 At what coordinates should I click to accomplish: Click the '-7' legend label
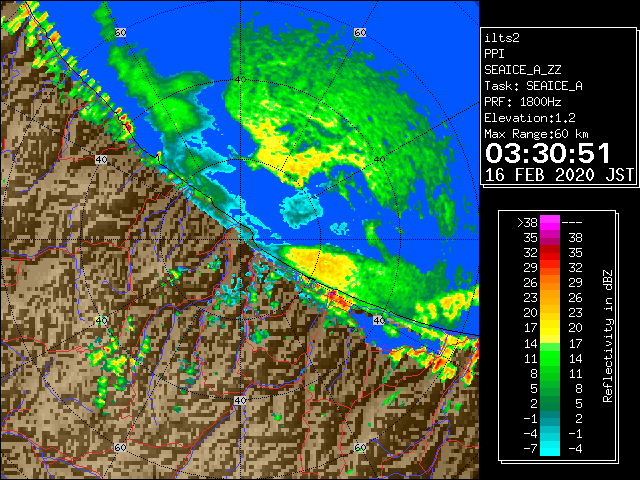click(x=530, y=449)
